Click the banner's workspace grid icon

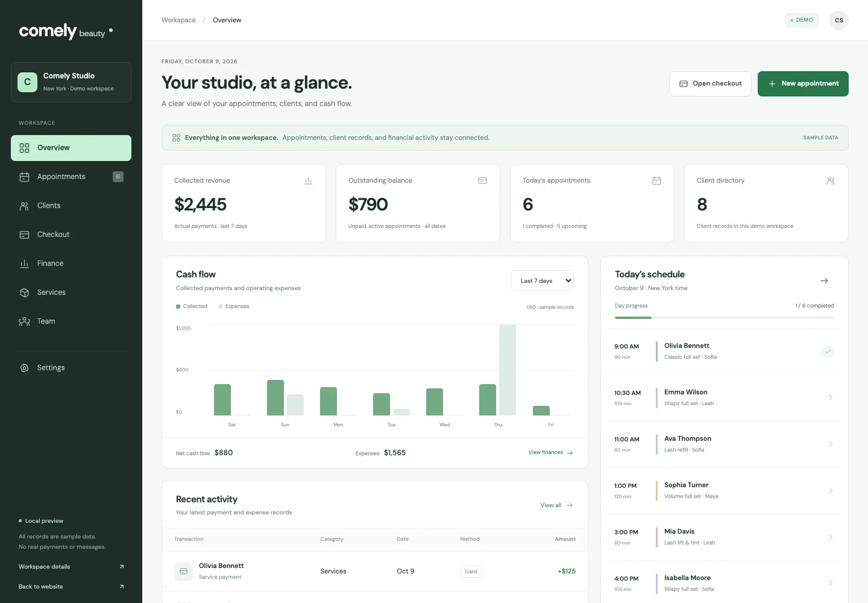(176, 138)
